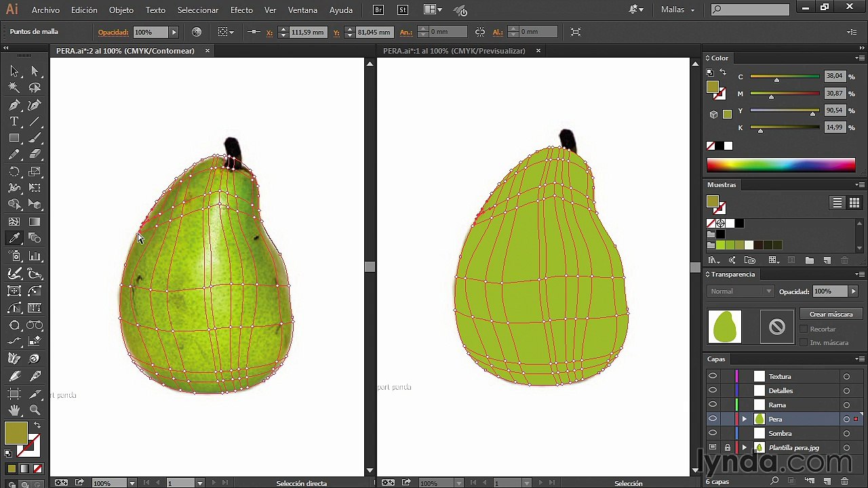Switch to PERA.ai:1 Previsualizar document tab
The height and width of the screenshot is (488, 868).
coord(454,51)
